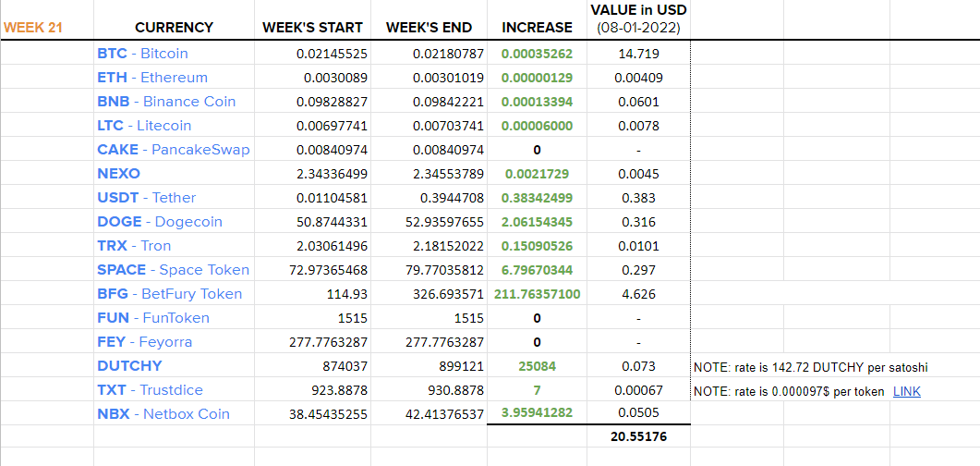
Task: Open the LINK hyperlink in TXT note
Action: tap(906, 391)
